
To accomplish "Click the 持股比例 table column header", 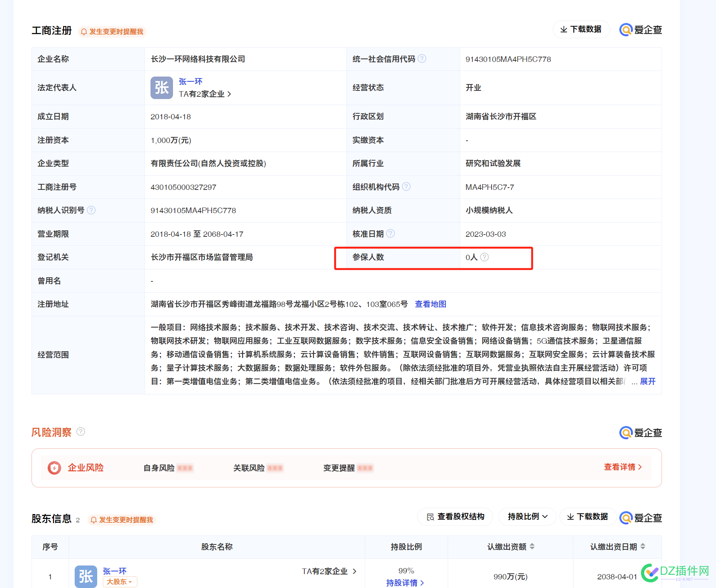I will coord(406,547).
